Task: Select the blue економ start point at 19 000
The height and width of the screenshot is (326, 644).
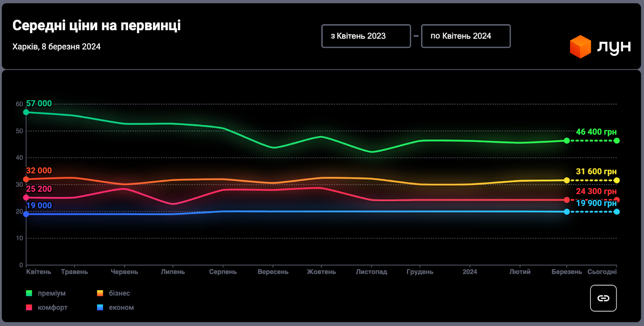Action: click(x=26, y=214)
